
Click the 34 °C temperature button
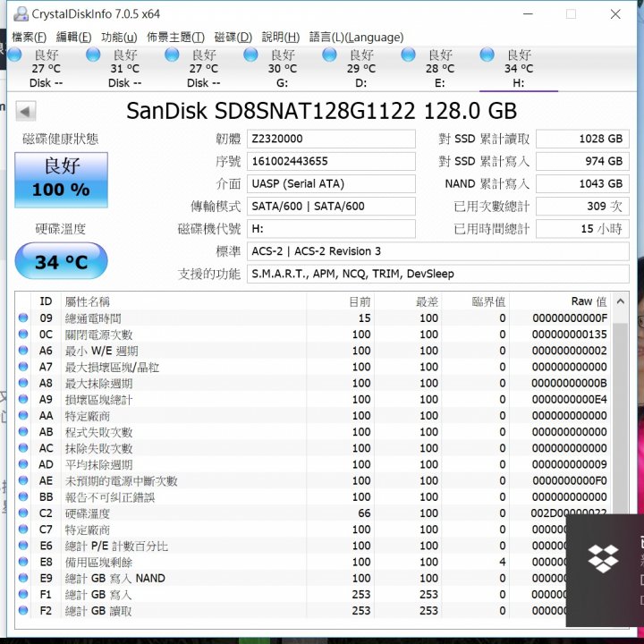[x=61, y=261]
